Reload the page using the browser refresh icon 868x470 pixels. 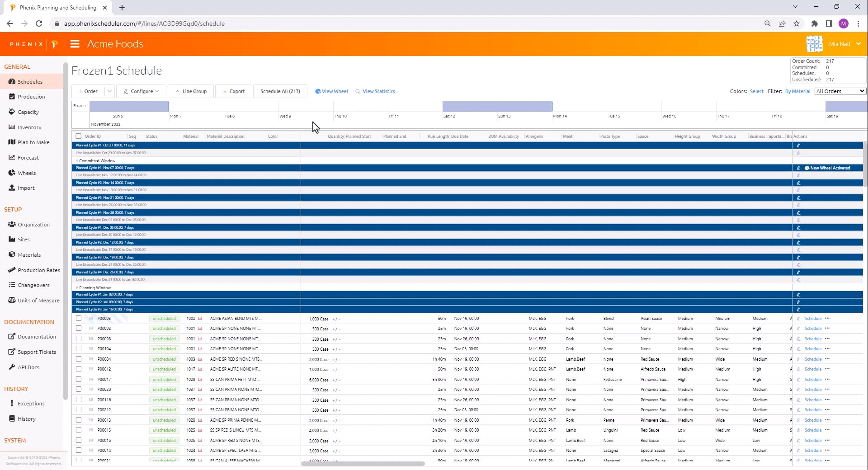click(39, 23)
